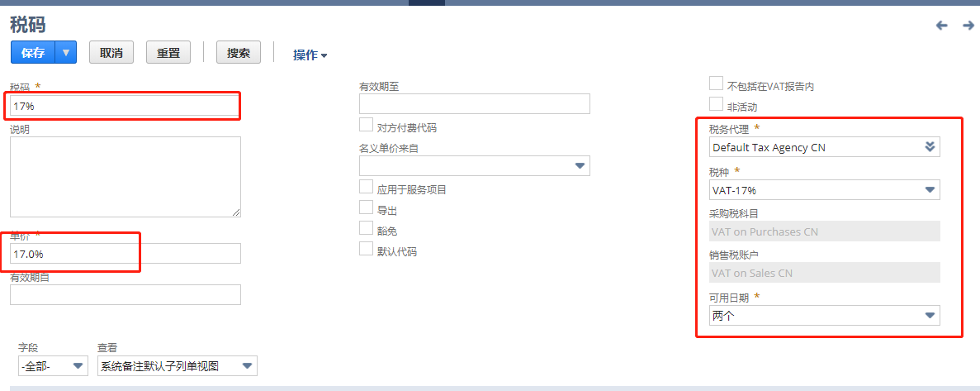980x391 pixels.
Task: Toggle the 豁免 checkbox
Action: click(x=366, y=229)
